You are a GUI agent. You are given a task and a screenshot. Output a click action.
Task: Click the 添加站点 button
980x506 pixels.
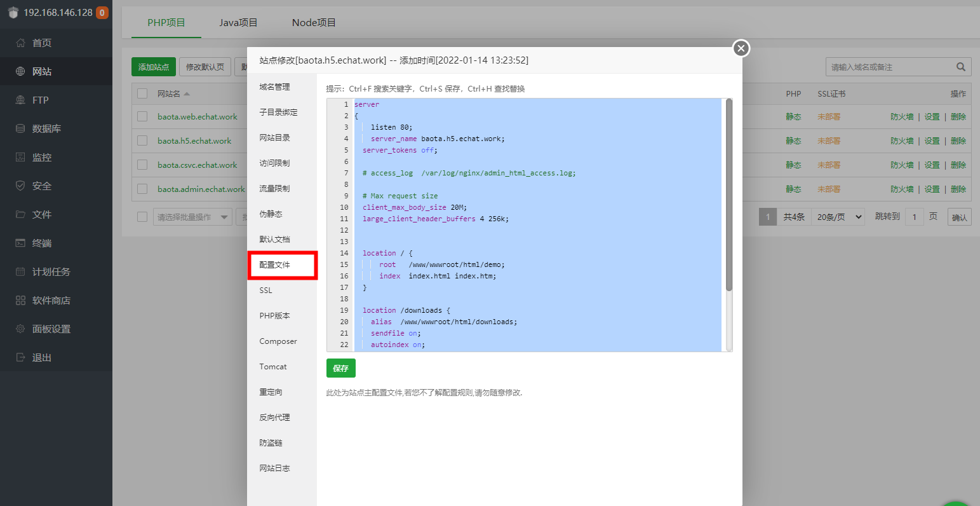(x=154, y=67)
